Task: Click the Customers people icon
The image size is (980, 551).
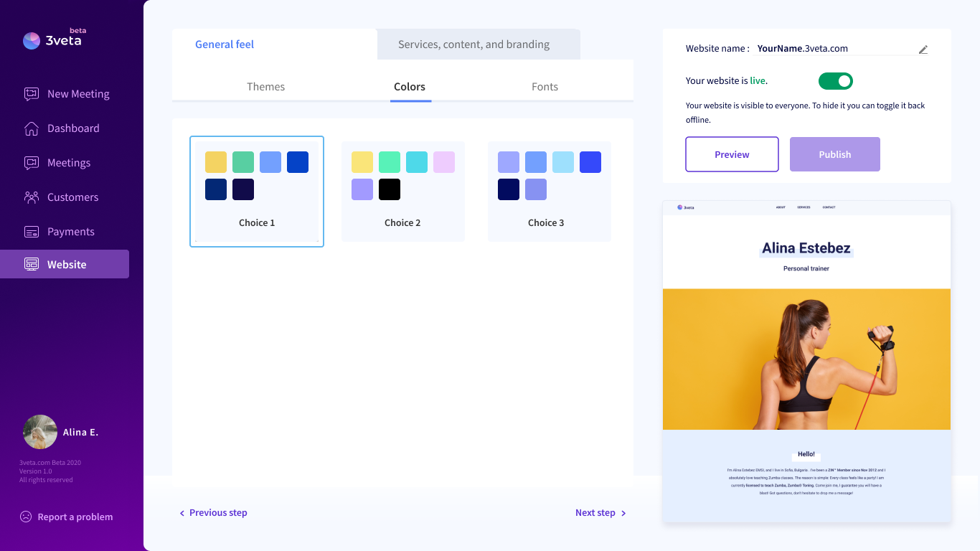Action: click(x=32, y=197)
